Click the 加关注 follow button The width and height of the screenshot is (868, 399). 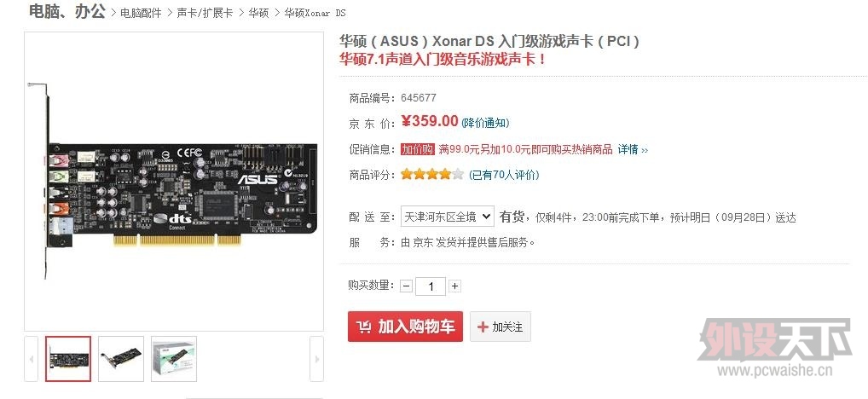click(501, 327)
